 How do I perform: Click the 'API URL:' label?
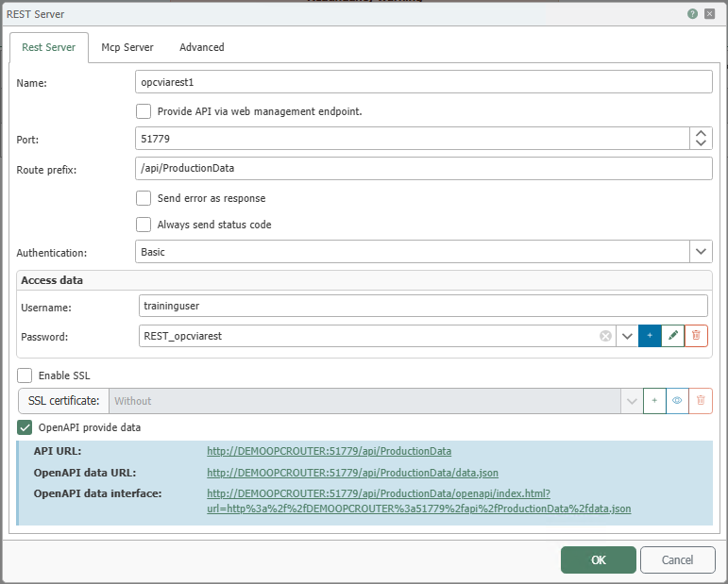(x=57, y=451)
